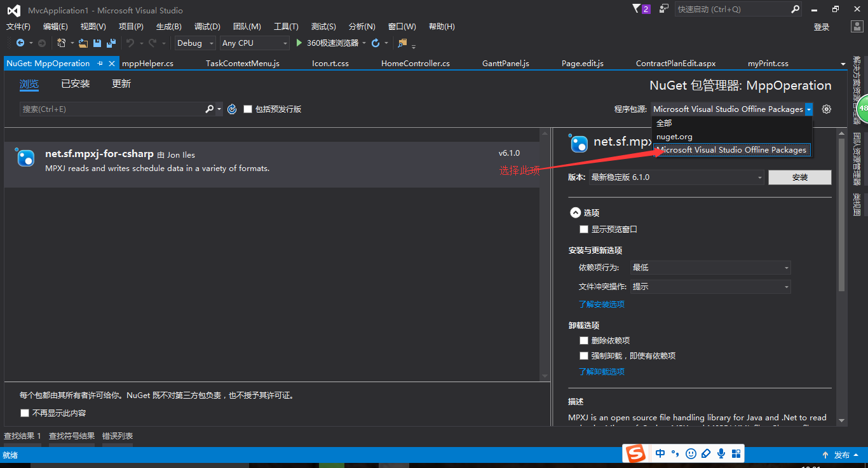Open the 错误列表 panel tab

(x=118, y=436)
